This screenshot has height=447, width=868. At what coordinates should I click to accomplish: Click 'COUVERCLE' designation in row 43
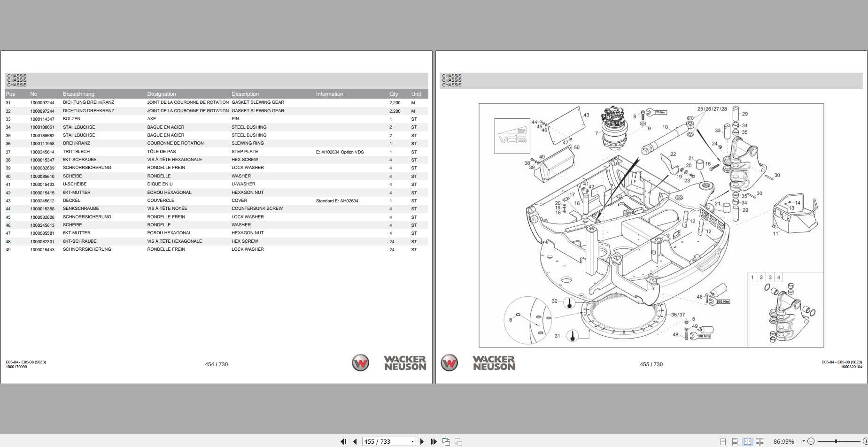tap(161, 200)
